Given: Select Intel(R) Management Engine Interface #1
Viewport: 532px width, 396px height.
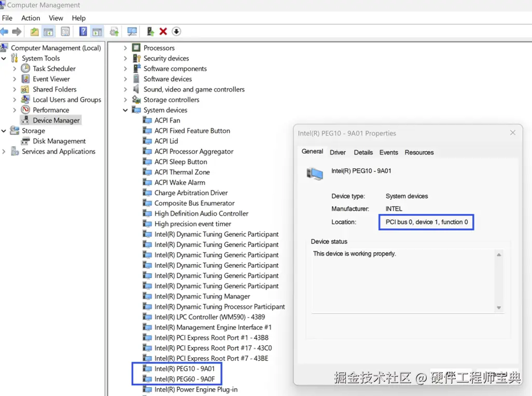Looking at the screenshot, I should 213,327.
